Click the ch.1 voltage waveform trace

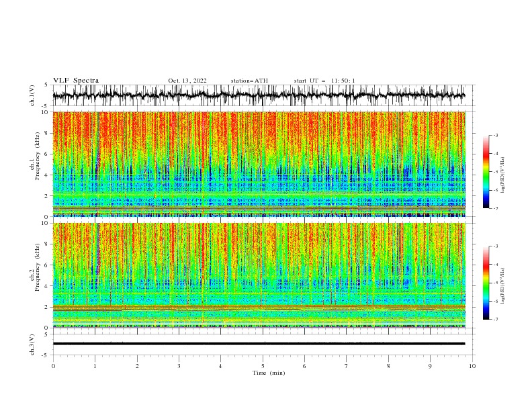pyautogui.click(x=259, y=95)
